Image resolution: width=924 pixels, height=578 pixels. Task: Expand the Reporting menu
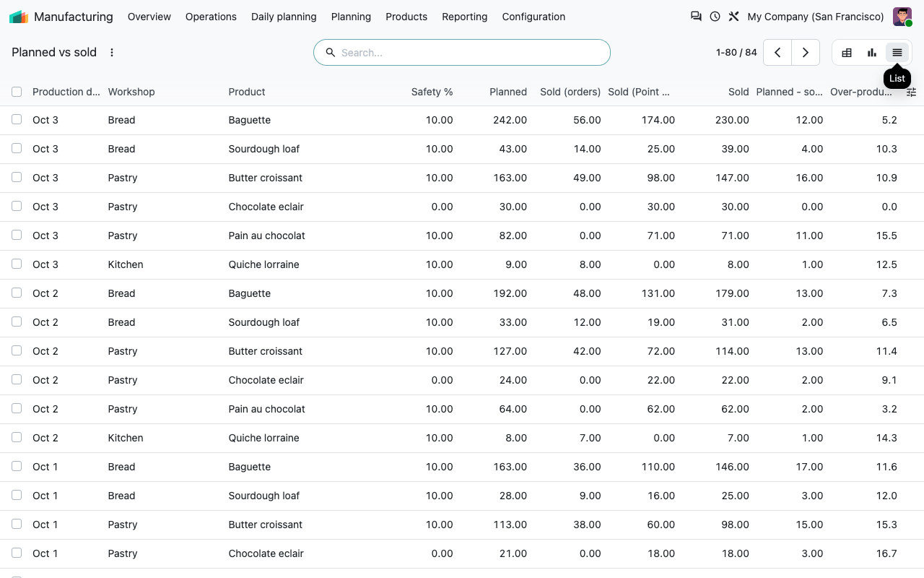click(x=464, y=17)
